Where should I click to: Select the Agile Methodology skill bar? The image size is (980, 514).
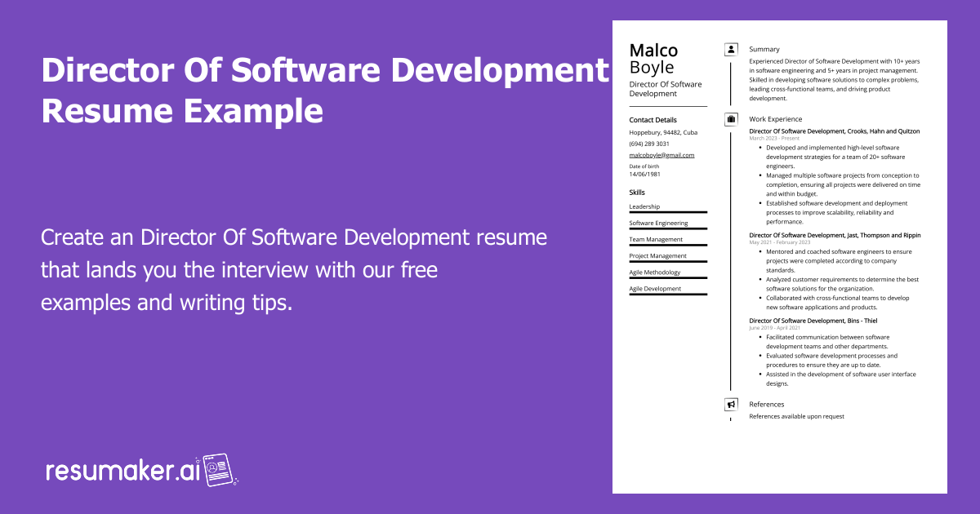click(667, 277)
